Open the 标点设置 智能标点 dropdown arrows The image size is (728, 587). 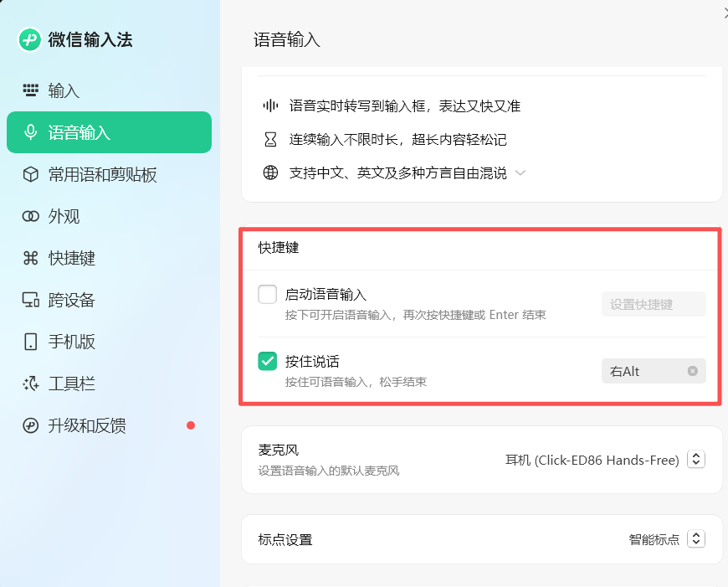tap(696, 539)
